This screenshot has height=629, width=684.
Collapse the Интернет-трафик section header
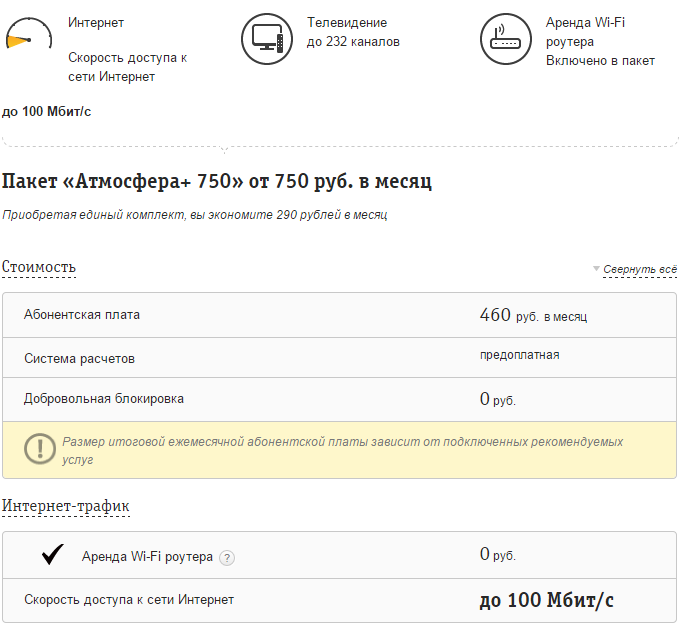pyautogui.click(x=66, y=506)
